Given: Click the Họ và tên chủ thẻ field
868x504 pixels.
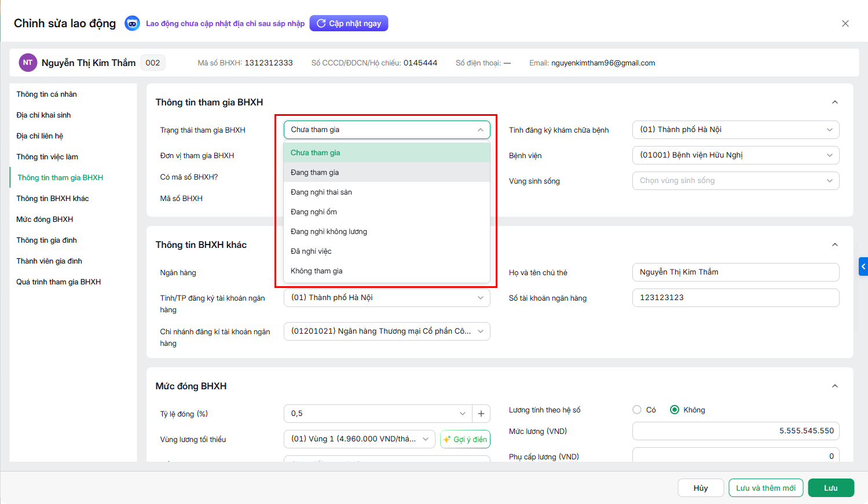Looking at the screenshot, I should [735, 272].
